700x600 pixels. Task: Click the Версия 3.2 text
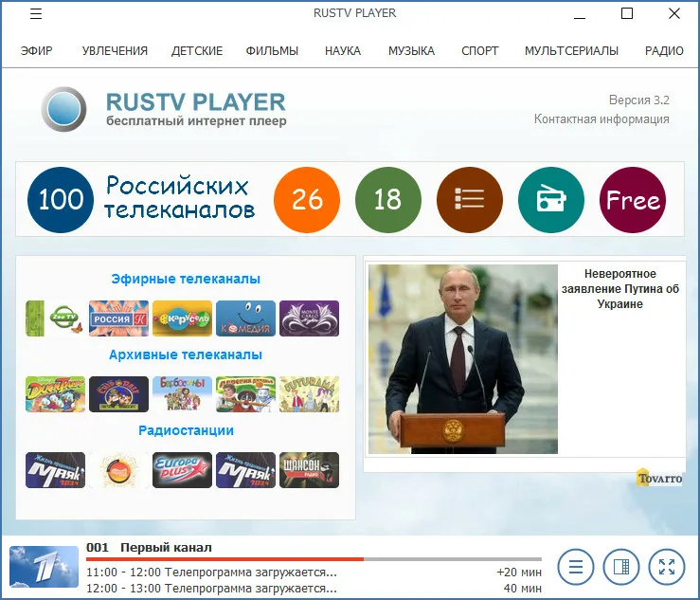pyautogui.click(x=638, y=100)
